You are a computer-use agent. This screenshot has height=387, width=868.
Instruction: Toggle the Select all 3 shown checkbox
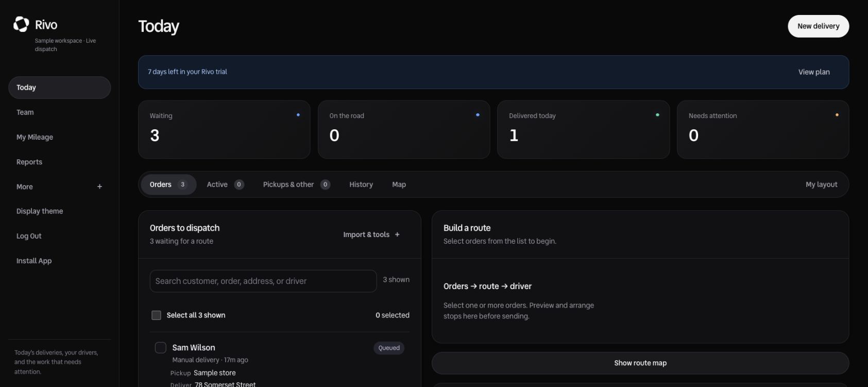(x=156, y=315)
